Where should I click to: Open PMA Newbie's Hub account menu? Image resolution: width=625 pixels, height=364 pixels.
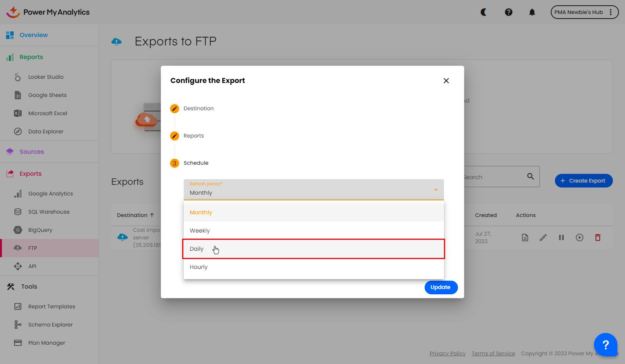point(584,12)
